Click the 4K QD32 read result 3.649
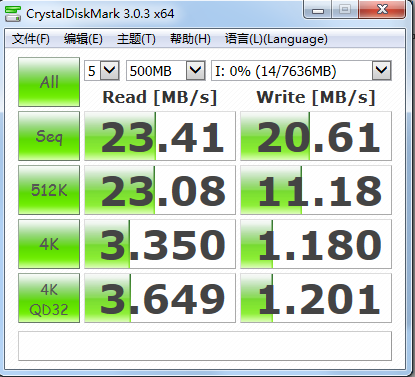The width and height of the screenshot is (415, 377). (x=160, y=298)
